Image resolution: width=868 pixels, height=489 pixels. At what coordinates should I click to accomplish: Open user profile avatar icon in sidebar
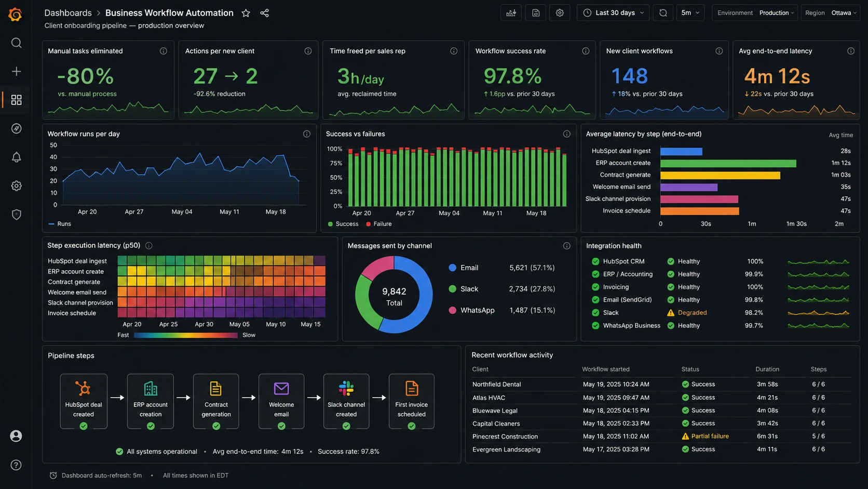click(16, 436)
